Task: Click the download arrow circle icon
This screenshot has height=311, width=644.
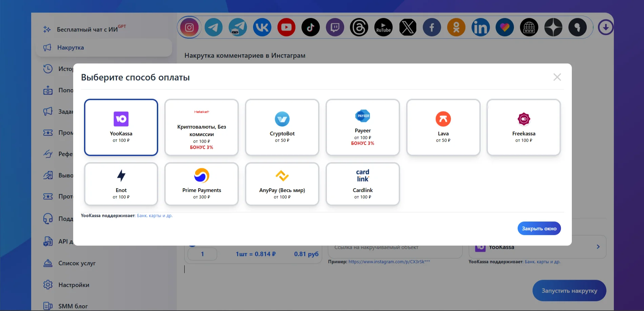Action: click(606, 27)
